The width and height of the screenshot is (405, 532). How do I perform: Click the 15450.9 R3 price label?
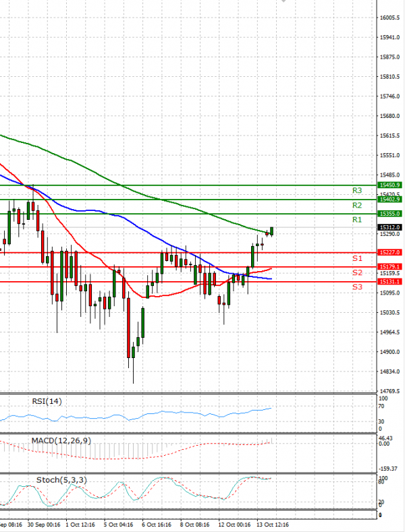point(389,185)
